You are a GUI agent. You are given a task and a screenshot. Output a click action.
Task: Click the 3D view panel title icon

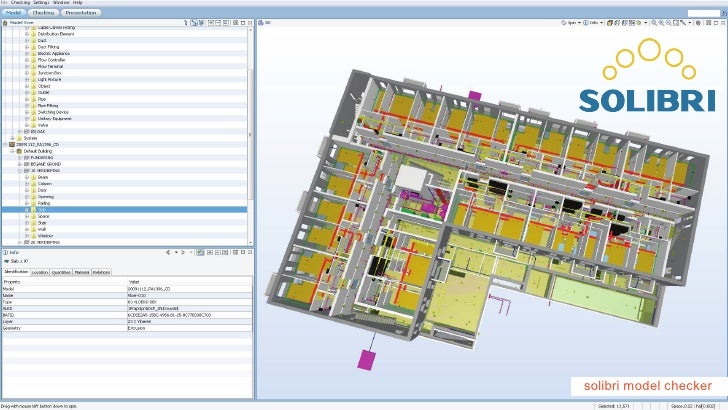(261, 22)
